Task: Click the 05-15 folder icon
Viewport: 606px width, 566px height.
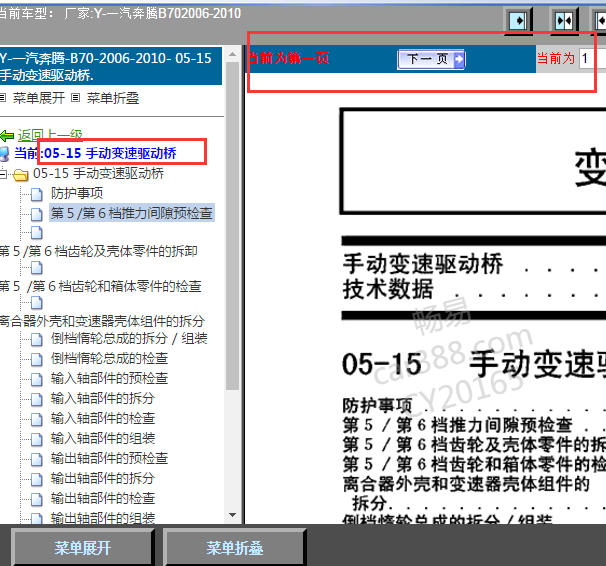Action: click(20, 175)
